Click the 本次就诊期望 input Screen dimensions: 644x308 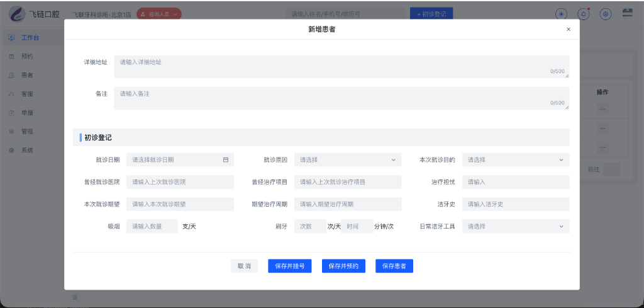tap(180, 204)
